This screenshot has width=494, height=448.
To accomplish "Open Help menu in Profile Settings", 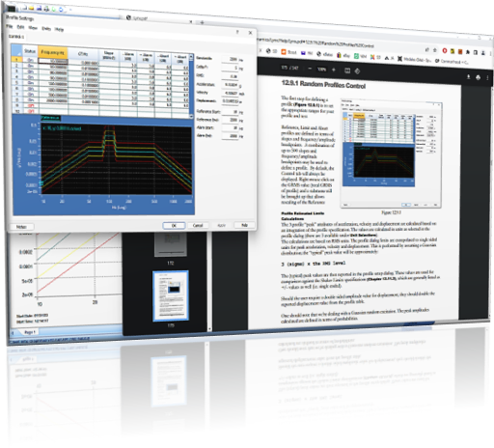I will click(x=59, y=29).
